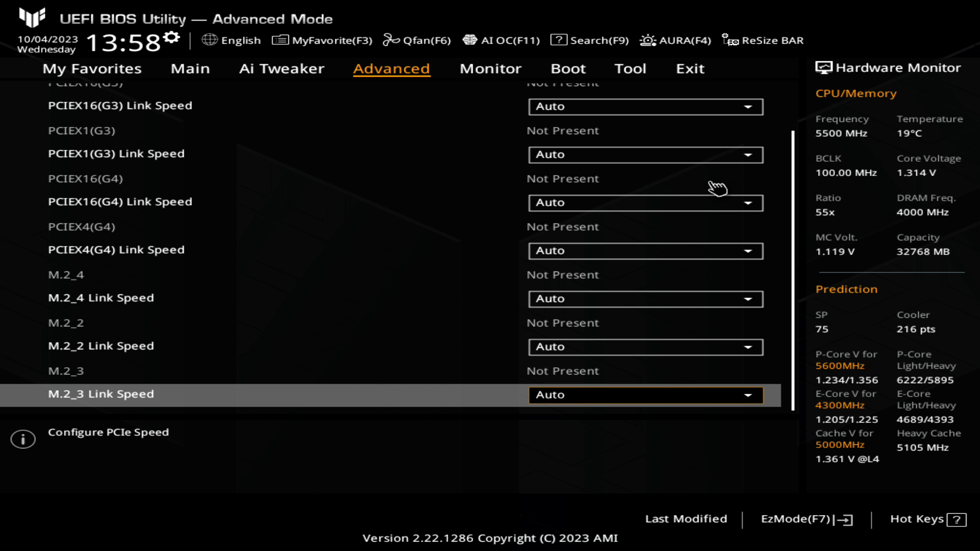
Task: Select English language option
Action: point(234,40)
